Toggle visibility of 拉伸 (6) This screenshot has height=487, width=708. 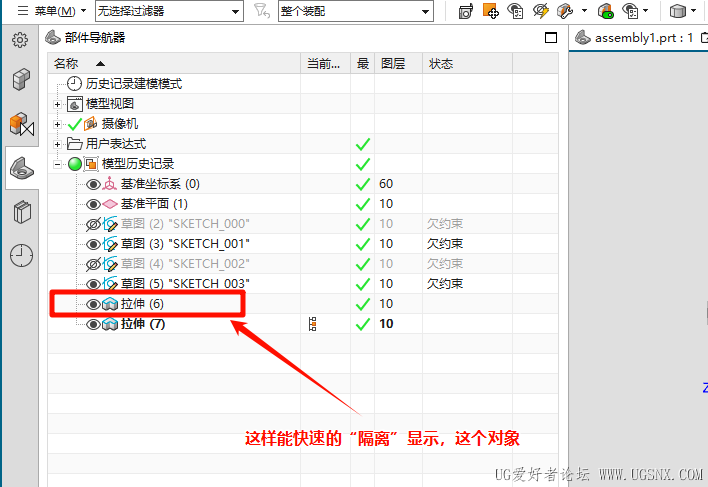[x=93, y=304]
